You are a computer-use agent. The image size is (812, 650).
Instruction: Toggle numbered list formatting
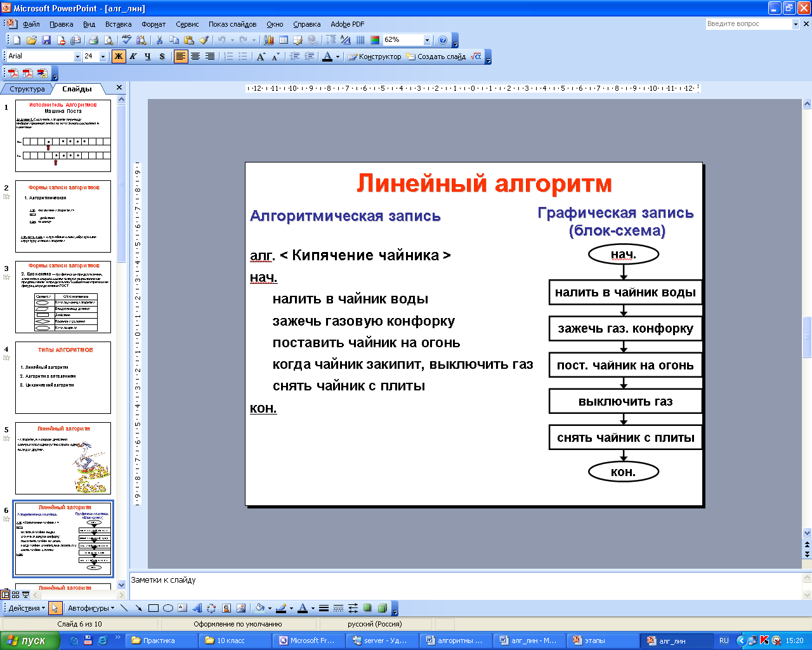tap(228, 56)
